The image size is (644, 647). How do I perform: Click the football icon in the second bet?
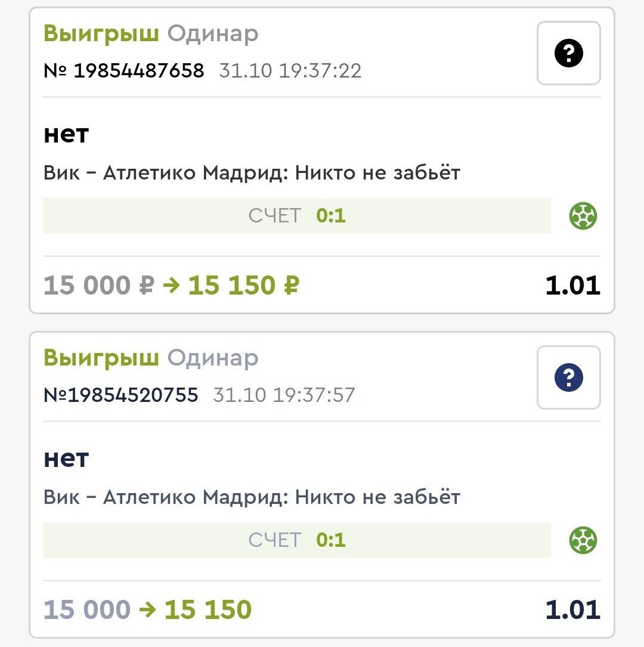point(583,540)
